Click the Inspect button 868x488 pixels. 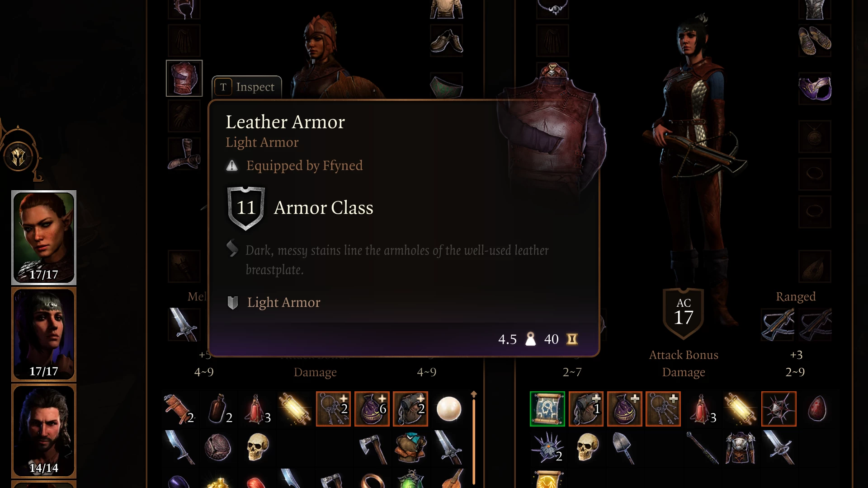pyautogui.click(x=247, y=87)
